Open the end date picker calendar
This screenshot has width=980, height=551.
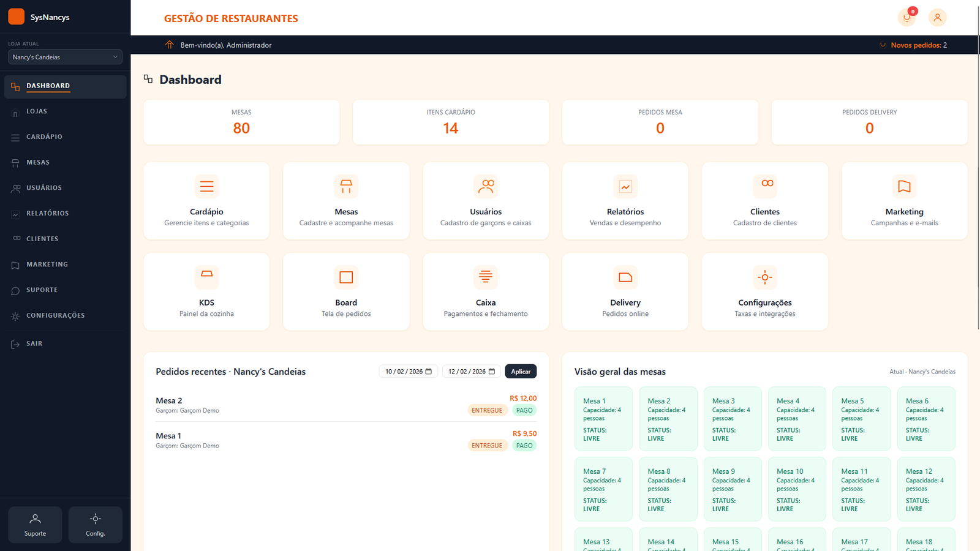(x=491, y=371)
